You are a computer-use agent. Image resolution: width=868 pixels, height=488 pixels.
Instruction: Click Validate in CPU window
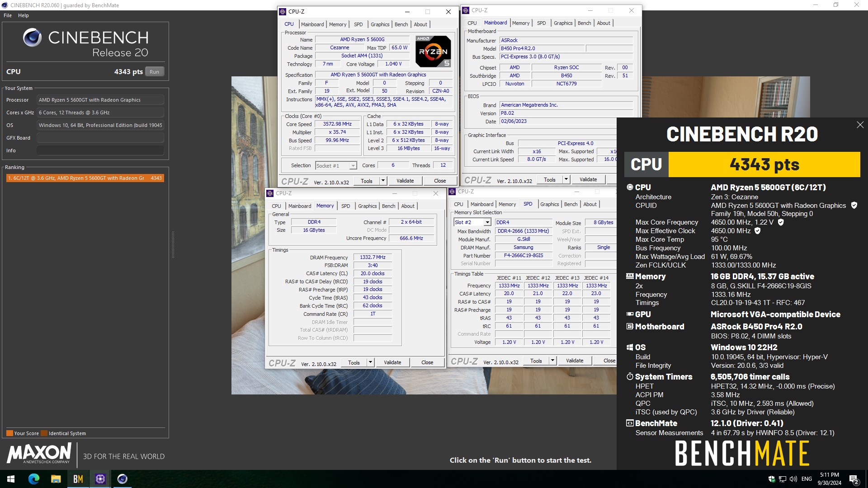[x=405, y=181]
